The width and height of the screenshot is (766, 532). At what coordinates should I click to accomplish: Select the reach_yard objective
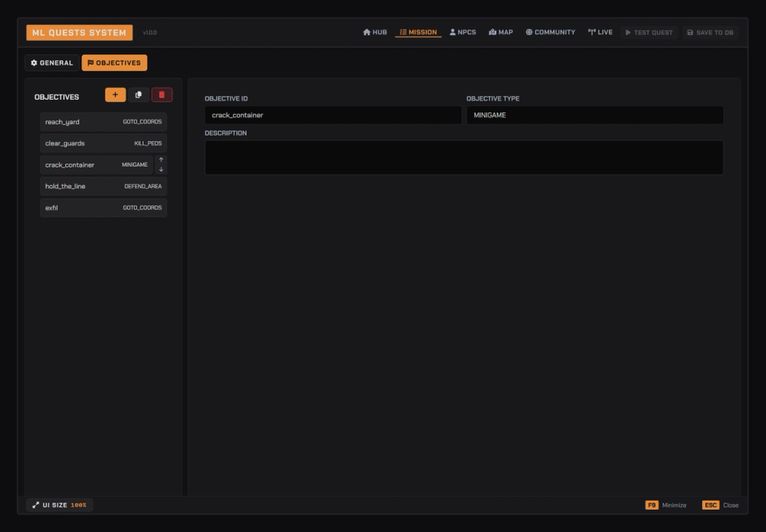click(104, 122)
